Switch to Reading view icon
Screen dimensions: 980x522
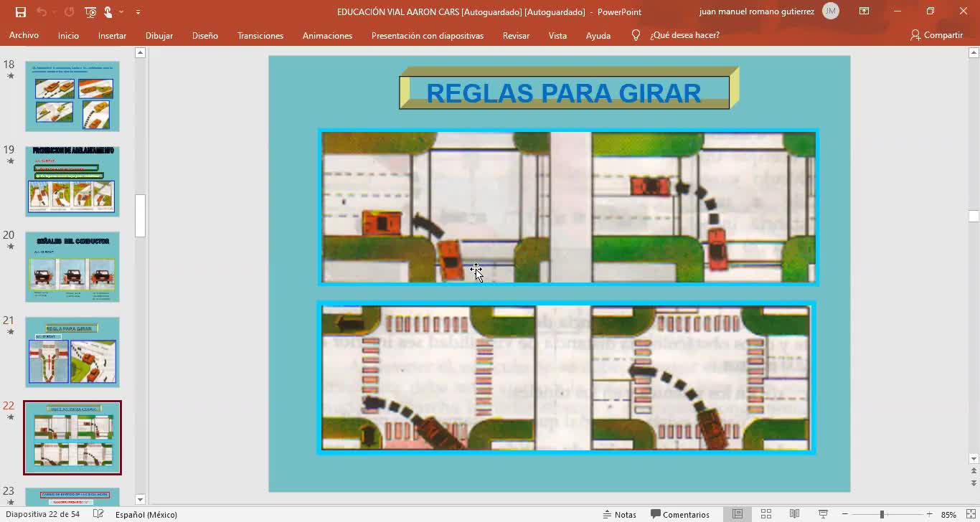click(795, 514)
